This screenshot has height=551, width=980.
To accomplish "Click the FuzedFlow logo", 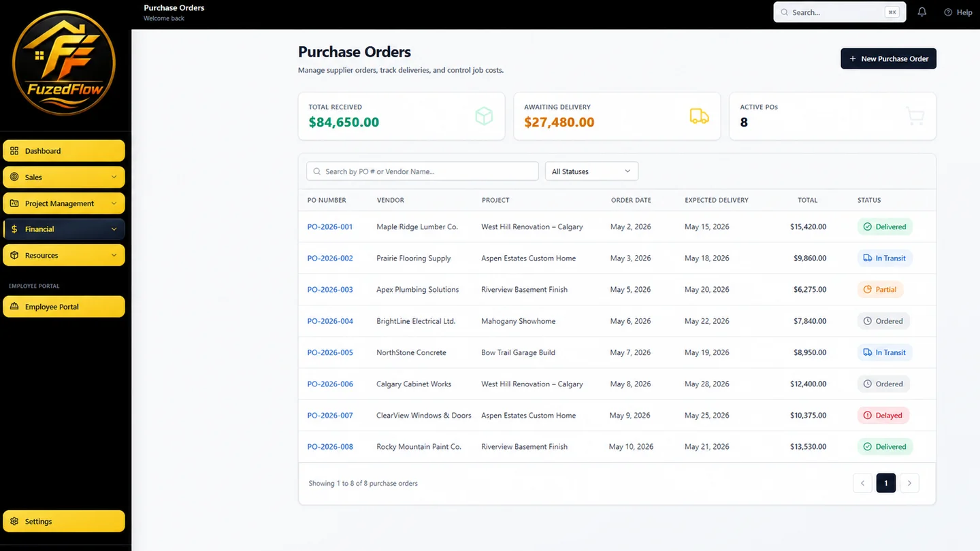I will 65,63.
